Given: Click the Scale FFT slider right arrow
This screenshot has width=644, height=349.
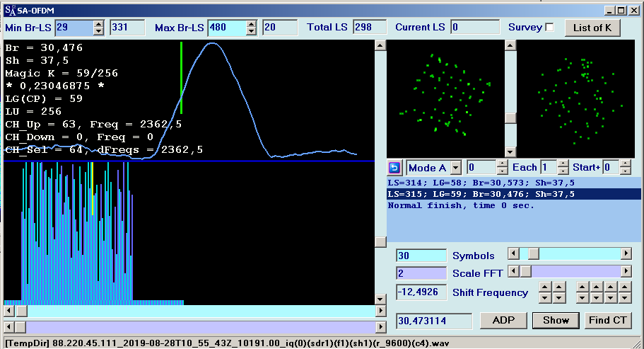Looking at the screenshot, I should coord(626,271).
